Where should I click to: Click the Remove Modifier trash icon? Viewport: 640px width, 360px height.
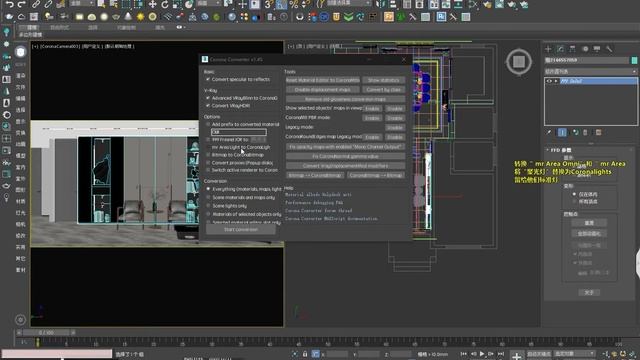585,132
